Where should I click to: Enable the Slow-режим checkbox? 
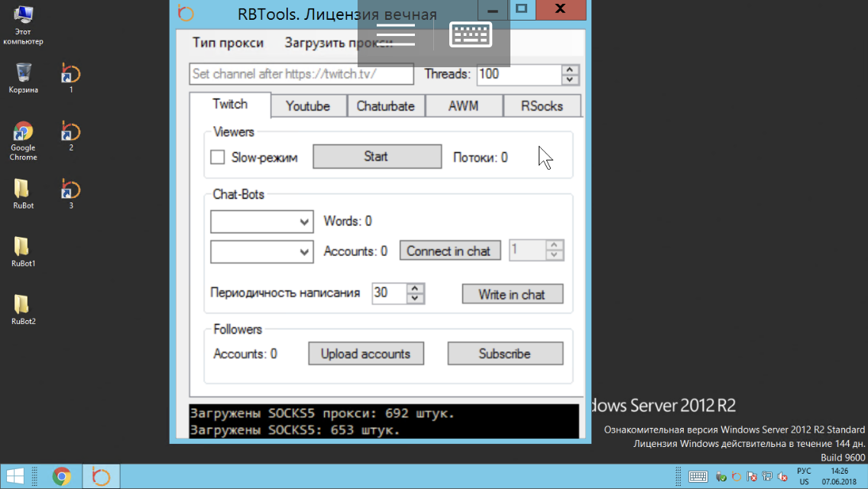tap(218, 157)
